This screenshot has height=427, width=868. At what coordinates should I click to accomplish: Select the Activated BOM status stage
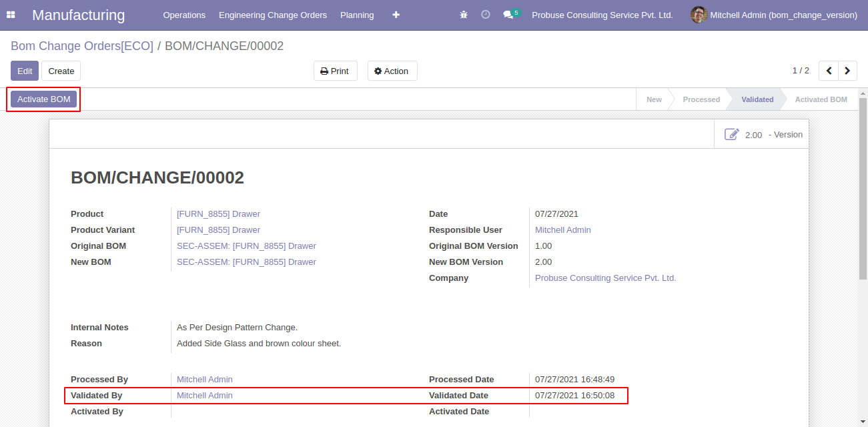(x=821, y=99)
